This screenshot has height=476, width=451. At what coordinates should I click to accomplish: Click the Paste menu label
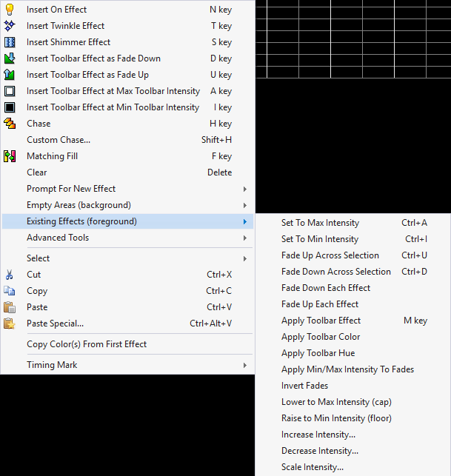coord(37,307)
